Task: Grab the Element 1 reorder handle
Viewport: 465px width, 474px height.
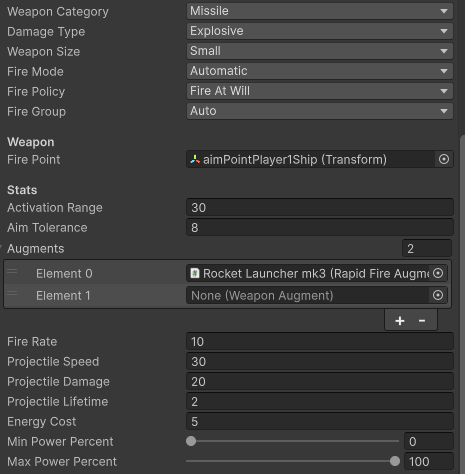Action: [x=12, y=293]
